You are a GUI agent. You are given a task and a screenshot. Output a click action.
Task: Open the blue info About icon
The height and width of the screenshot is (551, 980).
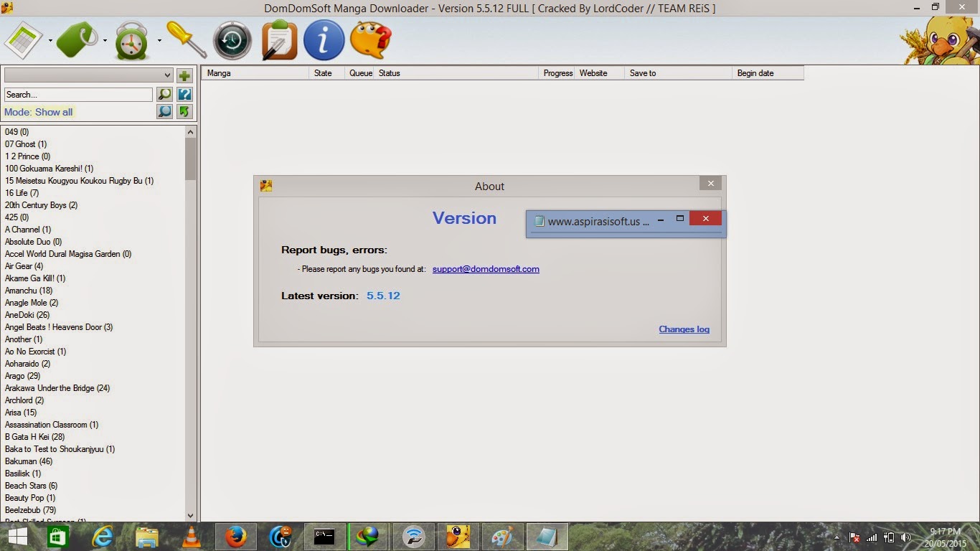coord(324,40)
